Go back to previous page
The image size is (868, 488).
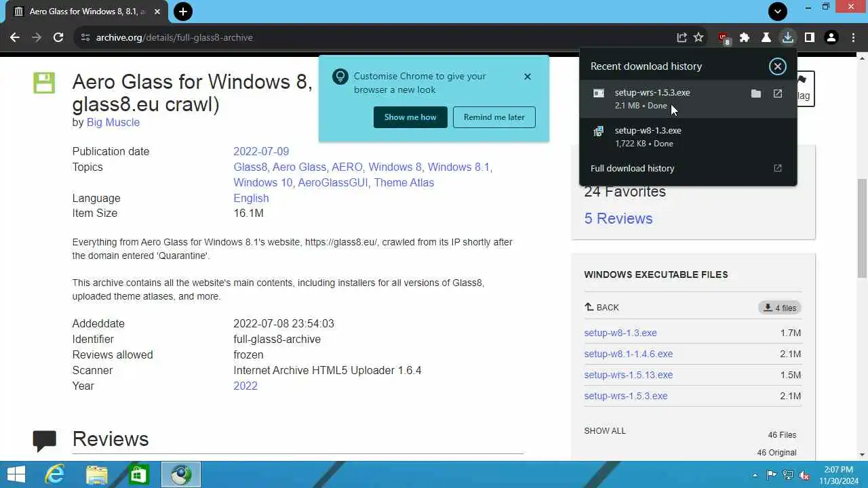[15, 37]
